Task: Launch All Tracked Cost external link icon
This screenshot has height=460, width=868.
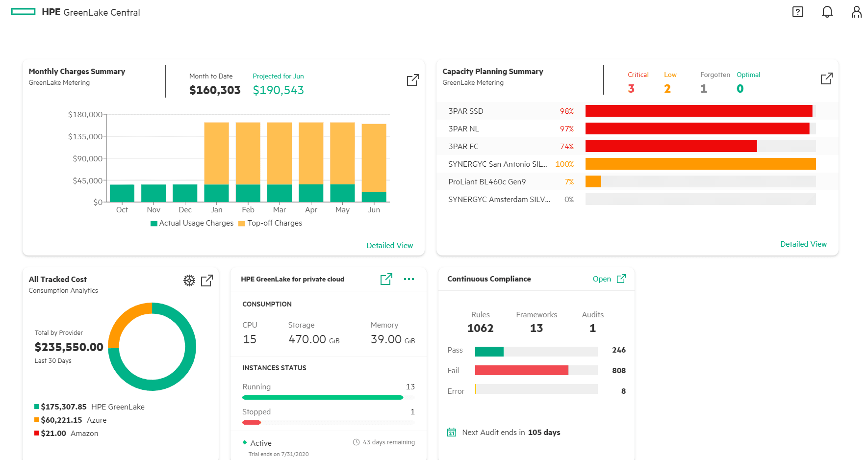Action: pos(207,281)
